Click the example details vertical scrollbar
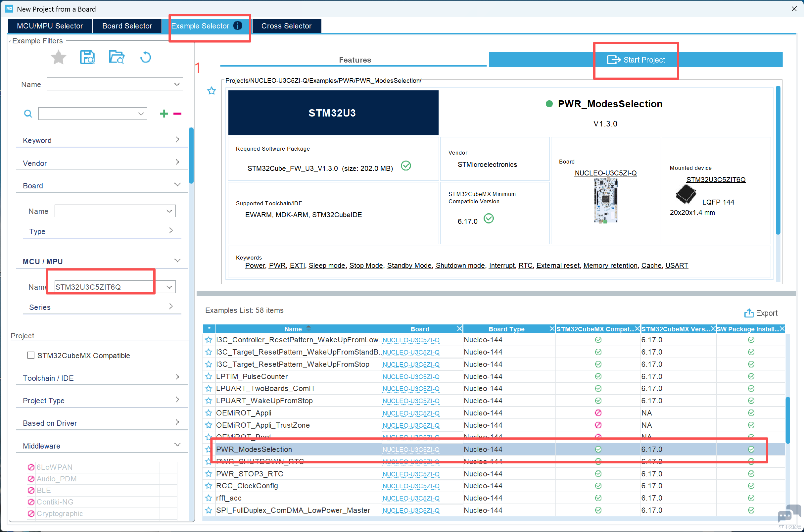 778,160
